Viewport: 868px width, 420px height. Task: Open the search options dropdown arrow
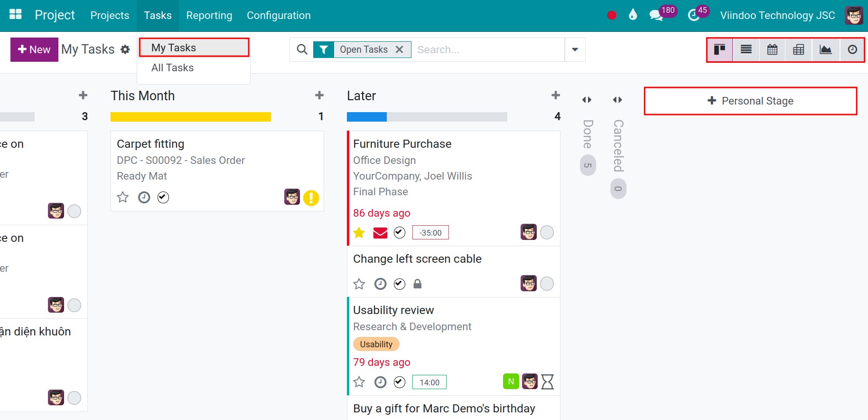tap(575, 49)
